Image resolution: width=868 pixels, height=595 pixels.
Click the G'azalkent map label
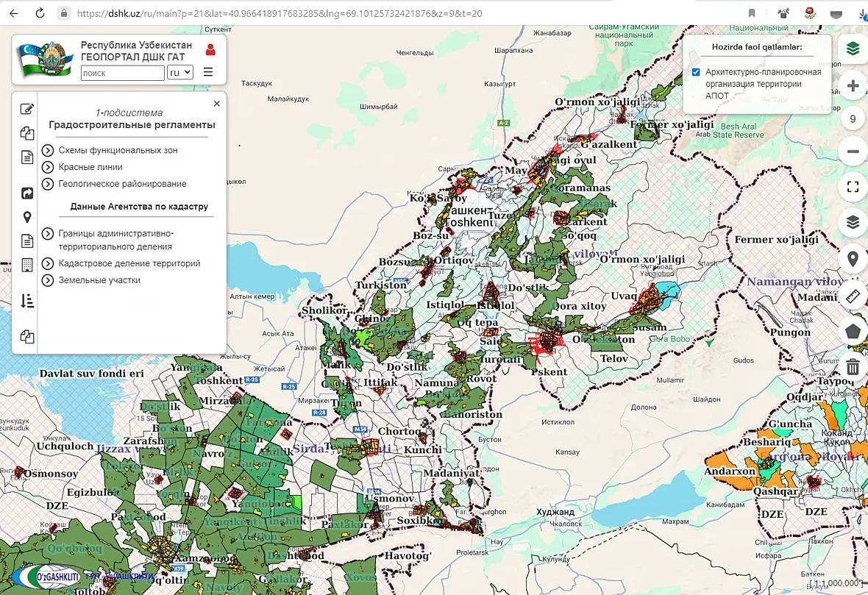(608, 144)
